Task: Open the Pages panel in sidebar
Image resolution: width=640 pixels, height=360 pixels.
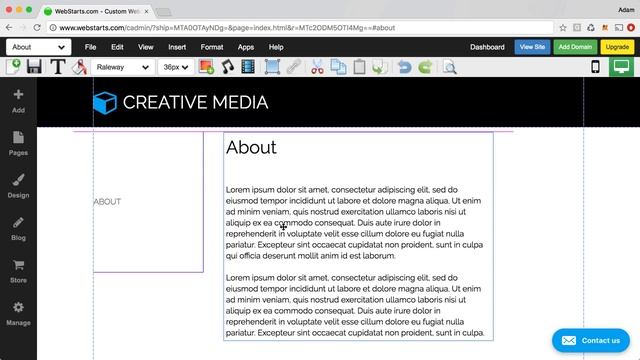Action: click(18, 144)
